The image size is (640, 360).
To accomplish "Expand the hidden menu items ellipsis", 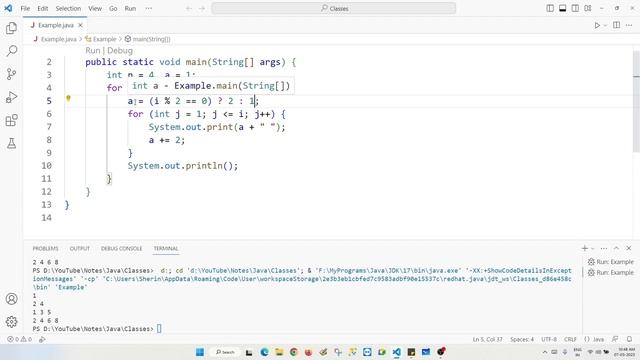I will (x=149, y=8).
